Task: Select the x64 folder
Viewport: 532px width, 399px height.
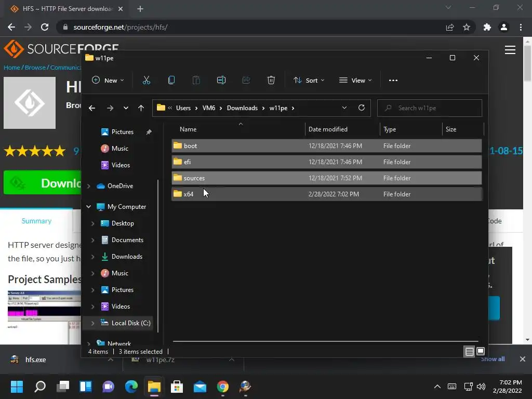Action: tap(327, 194)
